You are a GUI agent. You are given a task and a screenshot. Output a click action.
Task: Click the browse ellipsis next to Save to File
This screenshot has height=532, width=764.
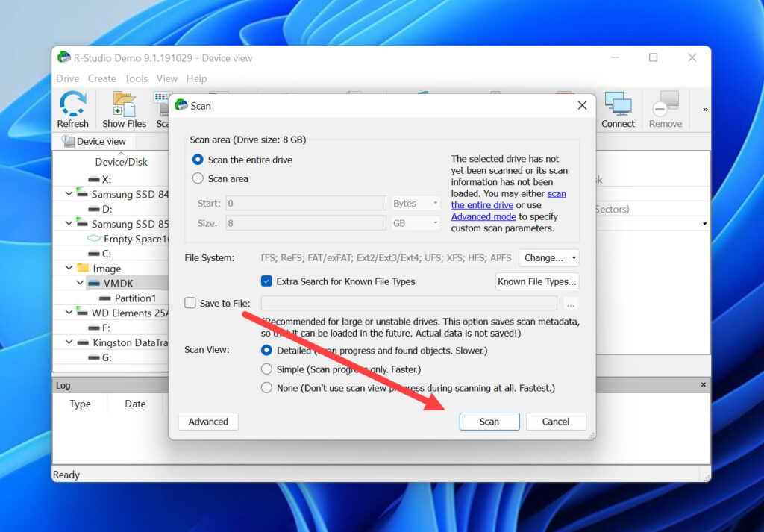pyautogui.click(x=570, y=303)
